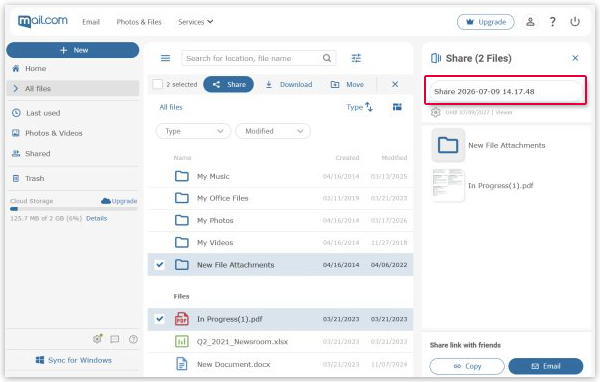Close the Share panel
The image size is (600, 382).
coord(575,58)
